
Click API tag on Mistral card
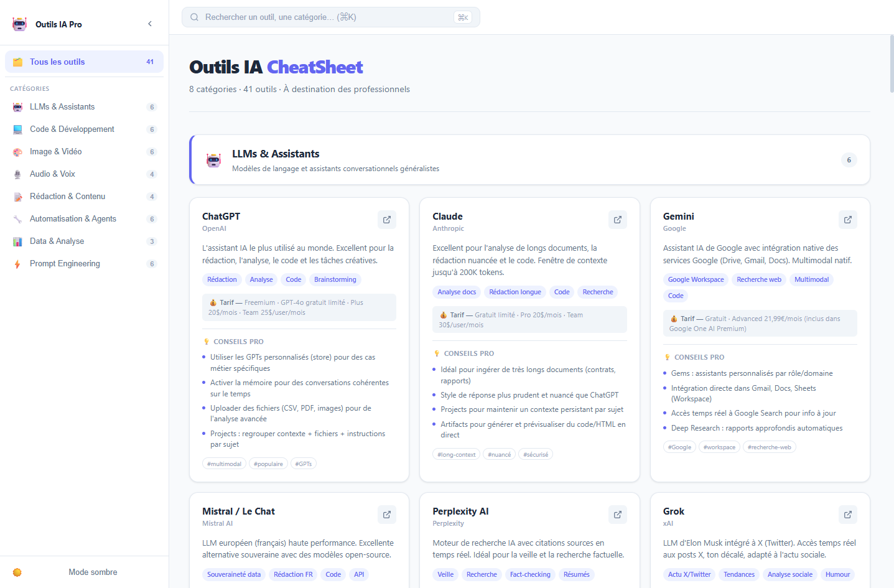[359, 575]
